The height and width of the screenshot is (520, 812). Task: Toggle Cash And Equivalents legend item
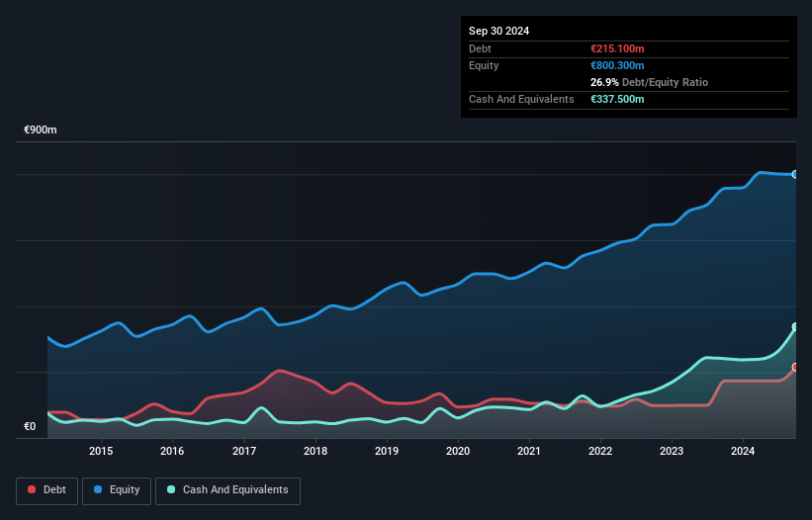point(226,489)
